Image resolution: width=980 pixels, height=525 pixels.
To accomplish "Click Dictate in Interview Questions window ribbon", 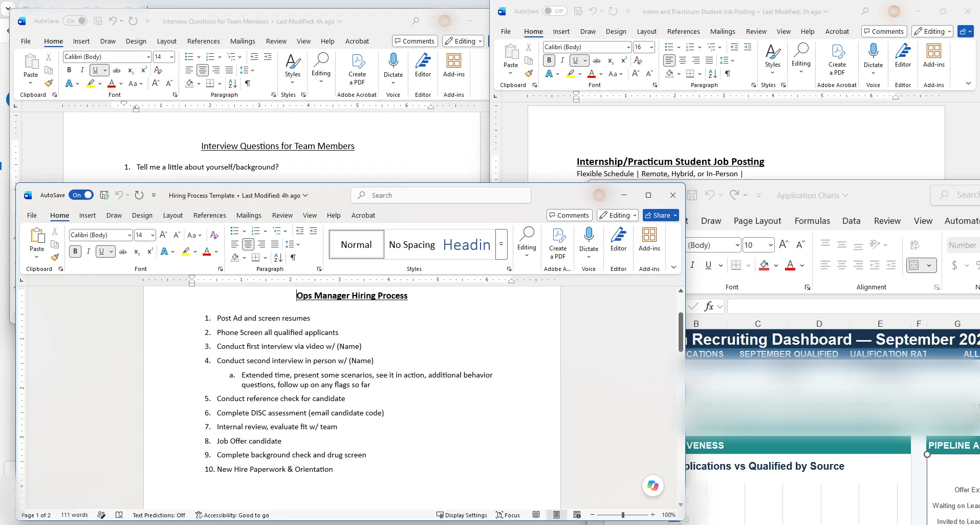I will point(393,65).
